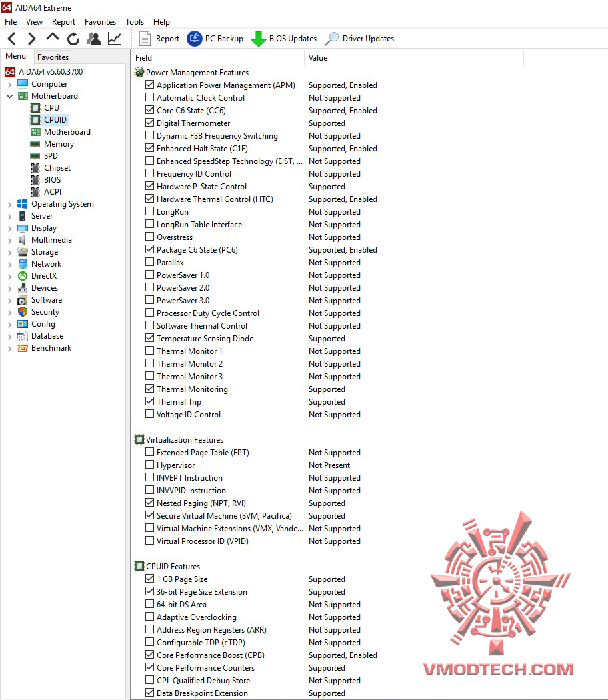Screen dimensions: 608x700
Task: Open the Tools menu
Action: click(135, 22)
